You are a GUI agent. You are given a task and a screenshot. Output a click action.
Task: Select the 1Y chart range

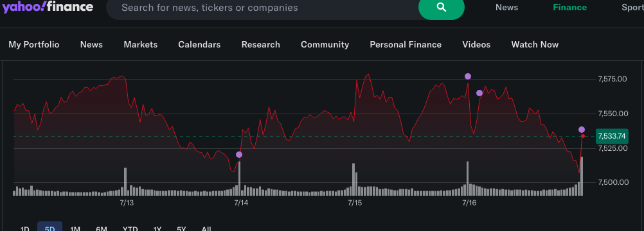click(x=157, y=228)
